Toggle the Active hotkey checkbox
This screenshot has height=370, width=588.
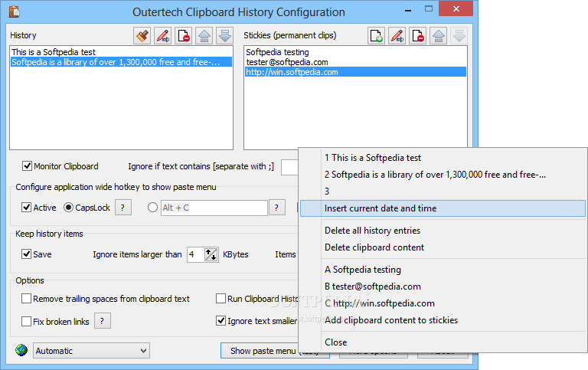(26, 207)
